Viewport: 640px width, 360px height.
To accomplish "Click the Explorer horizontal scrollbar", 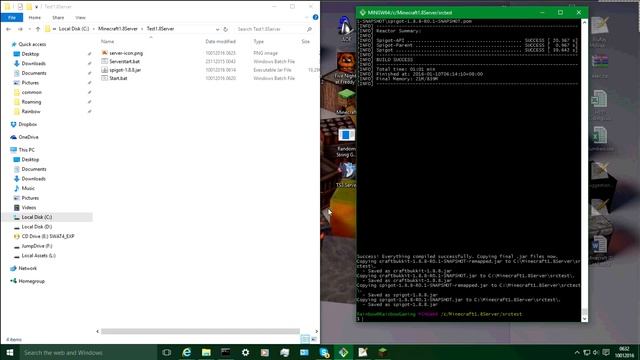I will click(x=200, y=331).
